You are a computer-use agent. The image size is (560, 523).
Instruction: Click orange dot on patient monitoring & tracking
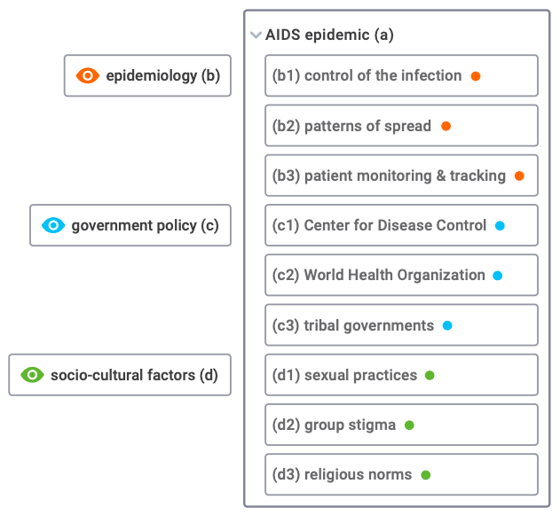coord(519,176)
